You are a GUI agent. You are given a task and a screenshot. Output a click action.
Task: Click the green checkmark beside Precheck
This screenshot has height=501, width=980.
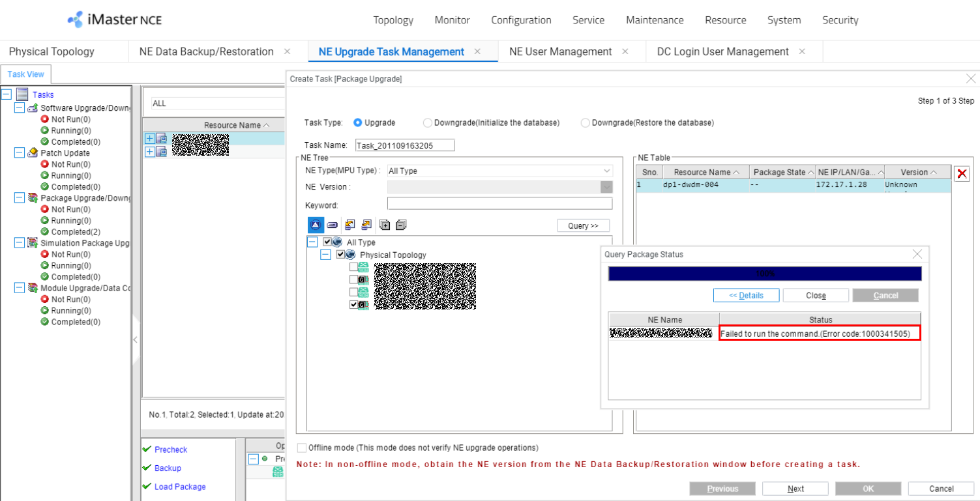(x=147, y=450)
